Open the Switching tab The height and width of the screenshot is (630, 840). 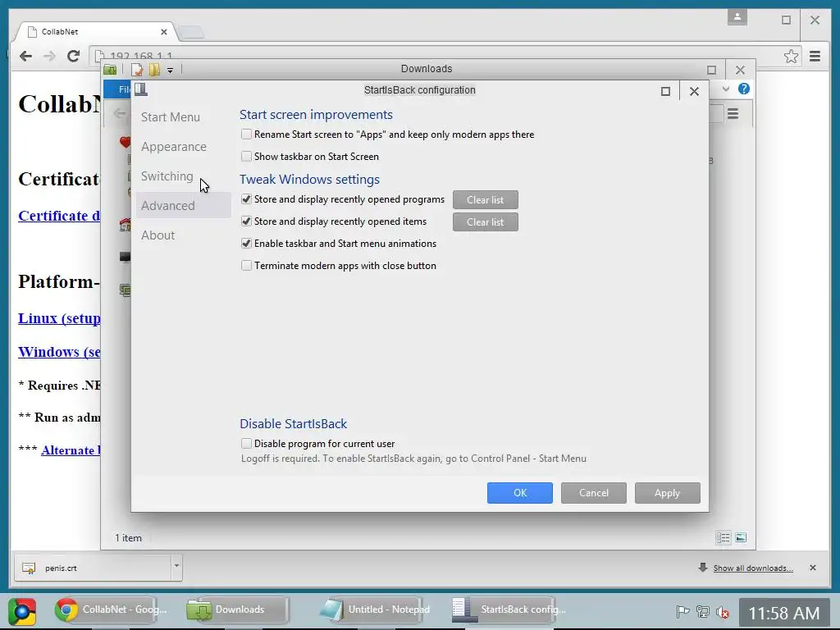point(167,176)
